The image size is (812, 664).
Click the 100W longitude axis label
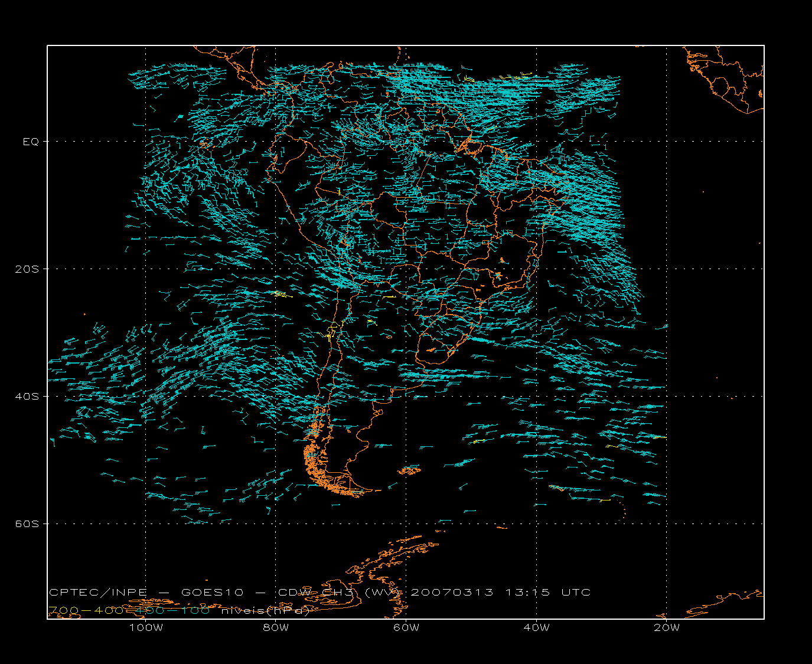coord(146,627)
